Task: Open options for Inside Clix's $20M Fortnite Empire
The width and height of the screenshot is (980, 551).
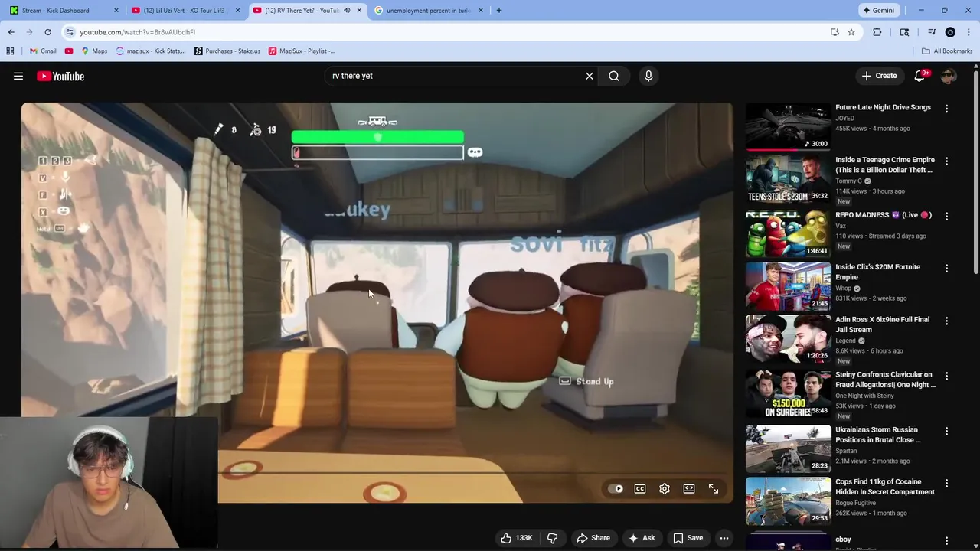Action: pos(946,269)
